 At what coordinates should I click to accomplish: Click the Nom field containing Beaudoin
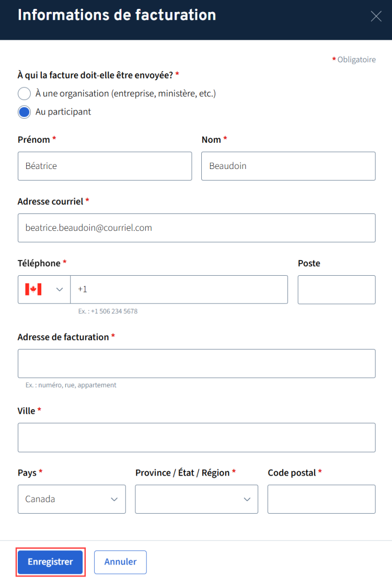point(288,166)
